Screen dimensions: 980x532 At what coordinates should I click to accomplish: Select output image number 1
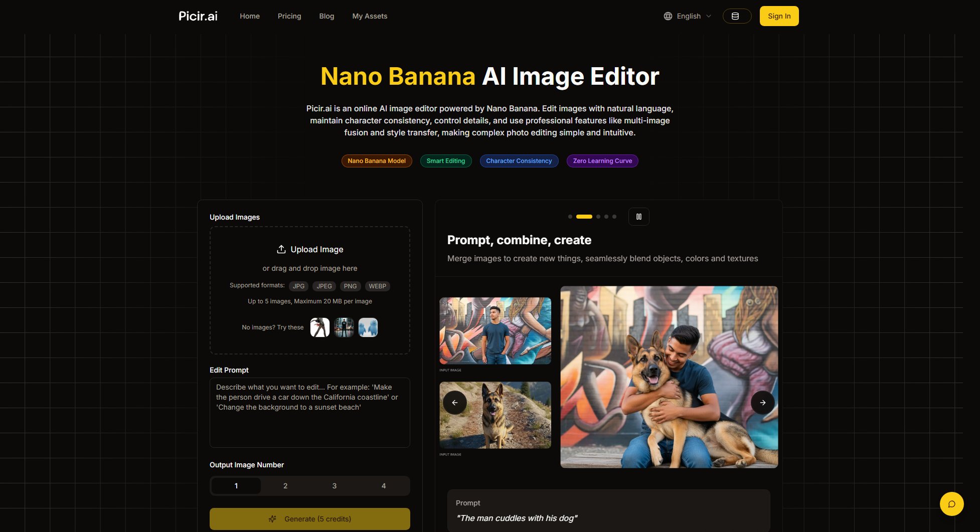[x=236, y=486]
